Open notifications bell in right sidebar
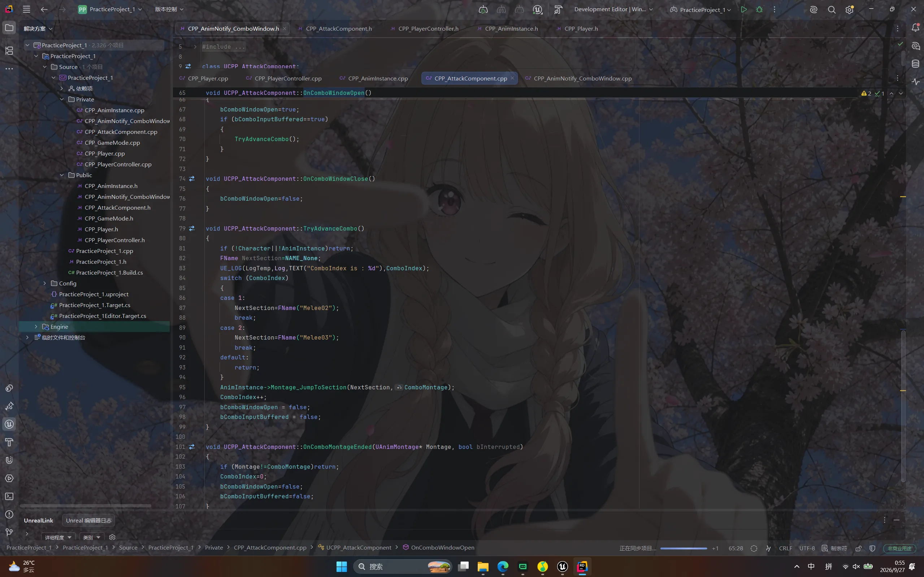924x577 pixels. pyautogui.click(x=915, y=27)
